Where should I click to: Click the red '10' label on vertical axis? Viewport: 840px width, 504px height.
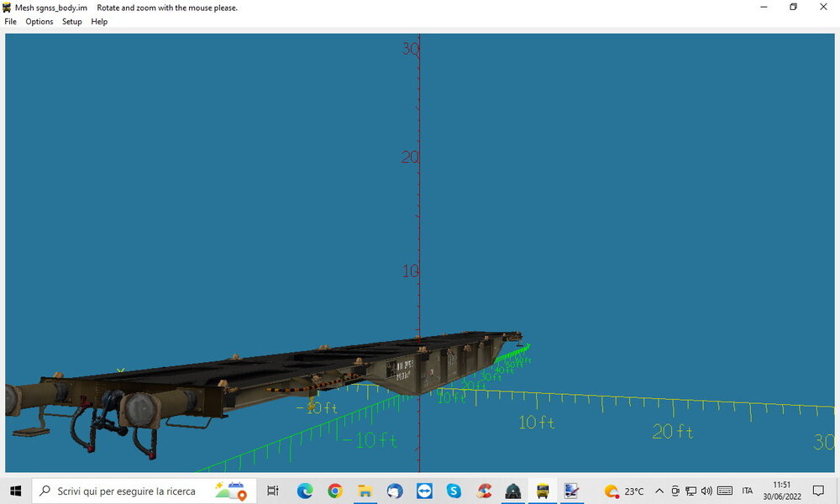pyautogui.click(x=411, y=271)
